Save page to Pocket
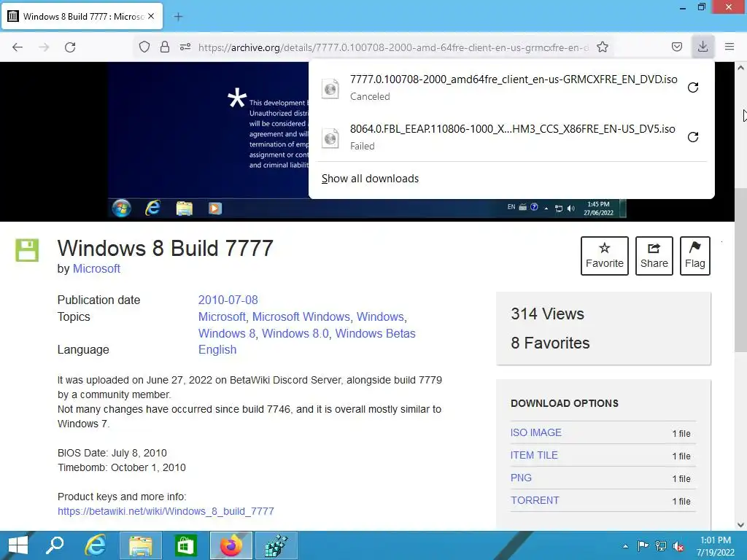Image resolution: width=747 pixels, height=560 pixels. click(x=676, y=47)
